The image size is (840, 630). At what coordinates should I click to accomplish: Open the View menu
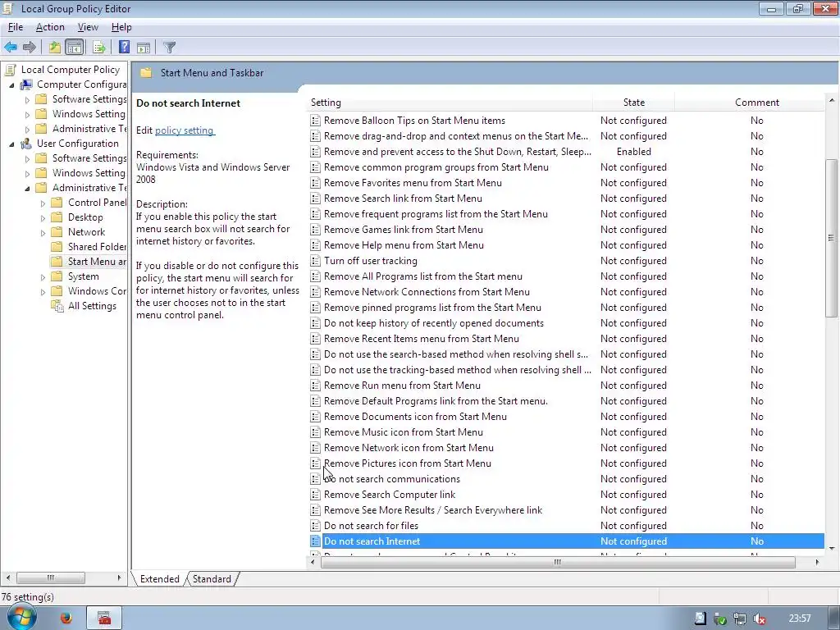pyautogui.click(x=88, y=27)
